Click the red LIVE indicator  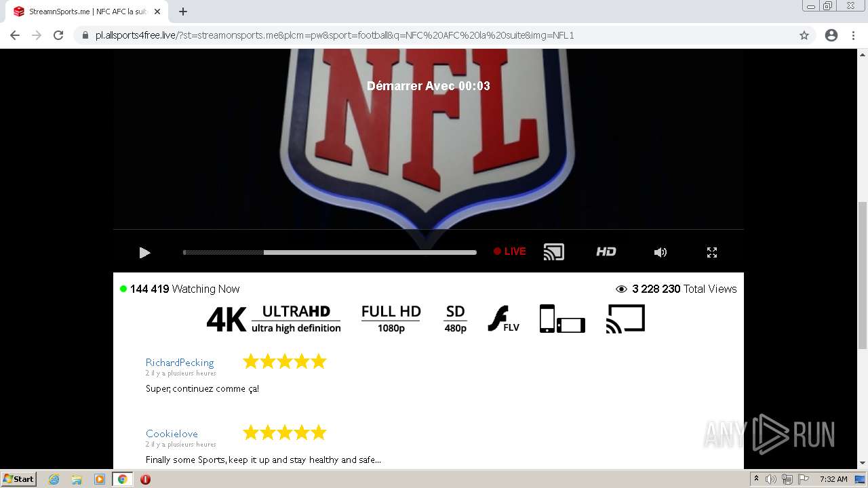pos(510,251)
